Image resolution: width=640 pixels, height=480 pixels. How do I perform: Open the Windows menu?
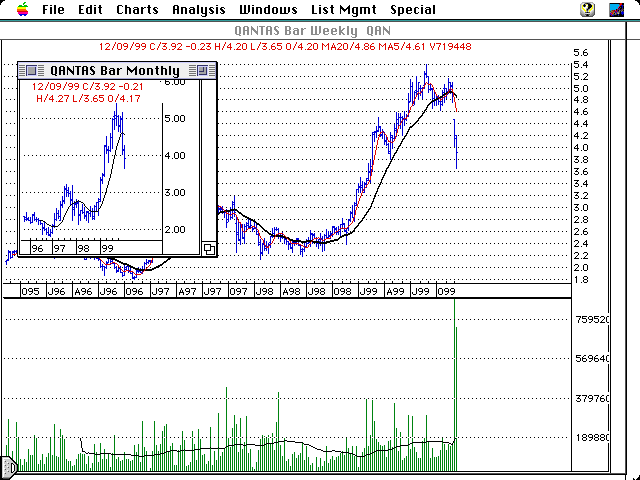click(x=268, y=9)
